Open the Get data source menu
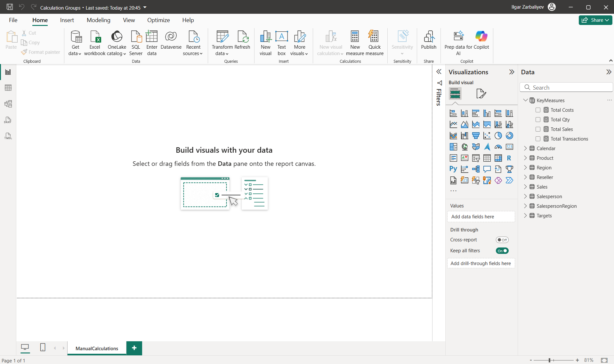The image size is (614, 364). point(75,43)
